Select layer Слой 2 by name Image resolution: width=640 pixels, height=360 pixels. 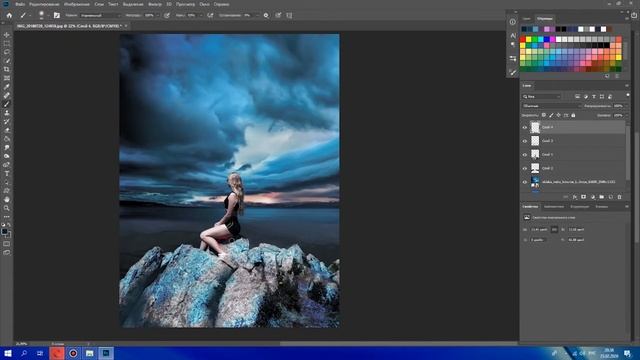[x=548, y=168]
